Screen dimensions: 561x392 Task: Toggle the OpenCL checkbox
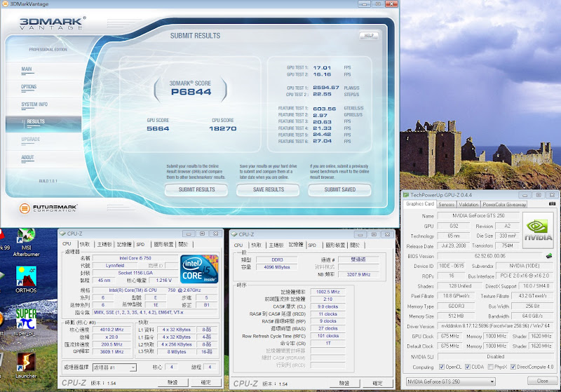click(441, 367)
